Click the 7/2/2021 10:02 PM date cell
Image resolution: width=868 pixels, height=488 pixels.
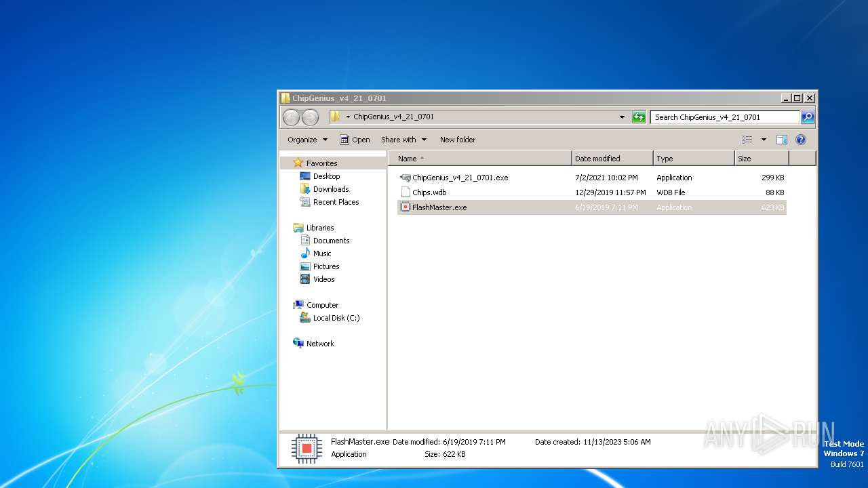pos(606,178)
